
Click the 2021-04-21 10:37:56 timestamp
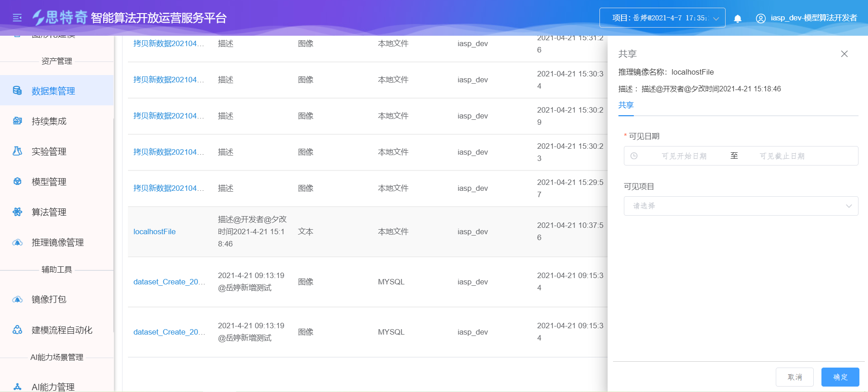click(570, 231)
